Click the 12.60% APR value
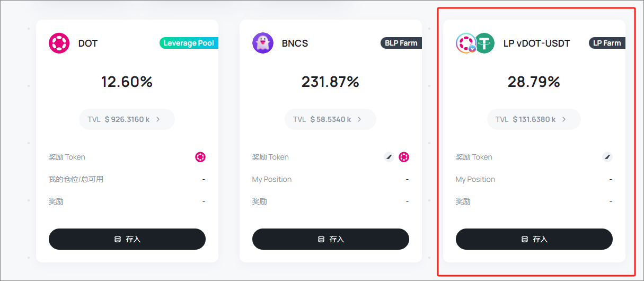 127,82
